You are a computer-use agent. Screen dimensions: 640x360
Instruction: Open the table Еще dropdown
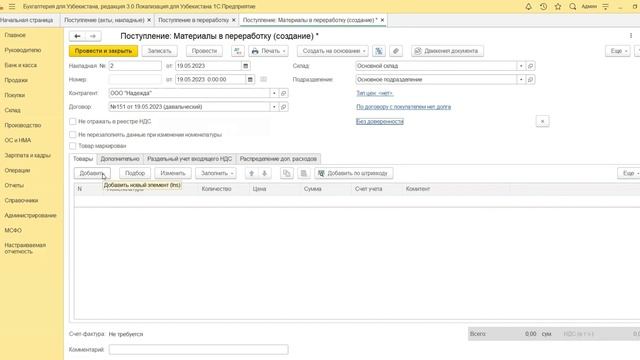coord(629,173)
